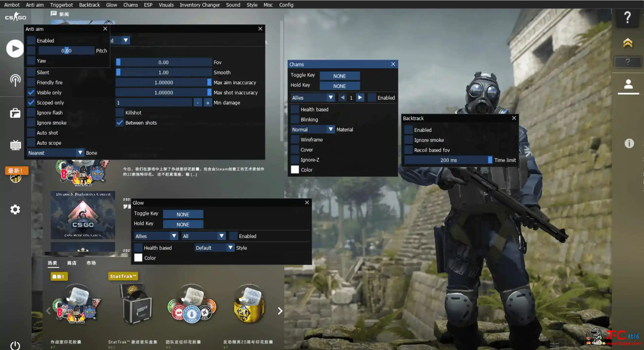Image resolution: width=644 pixels, height=350 pixels.
Task: Click the Chams panel toggle key NONE button
Action: (x=340, y=75)
